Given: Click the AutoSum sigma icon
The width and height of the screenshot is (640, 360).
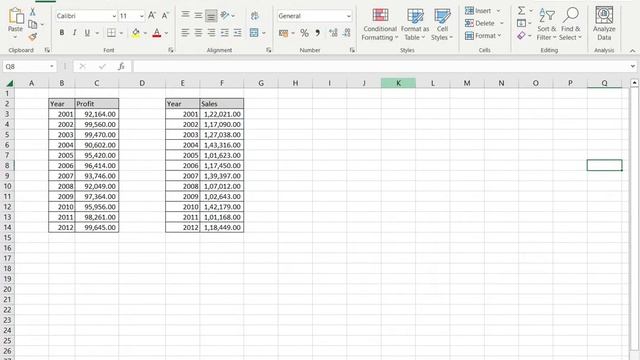Looking at the screenshot, I should coord(521,11).
